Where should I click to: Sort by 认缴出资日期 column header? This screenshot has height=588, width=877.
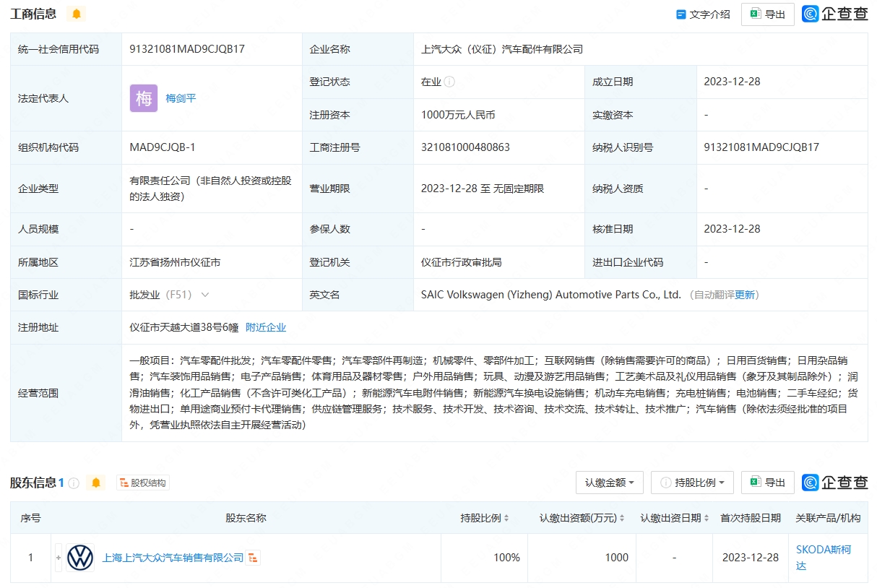point(673,518)
